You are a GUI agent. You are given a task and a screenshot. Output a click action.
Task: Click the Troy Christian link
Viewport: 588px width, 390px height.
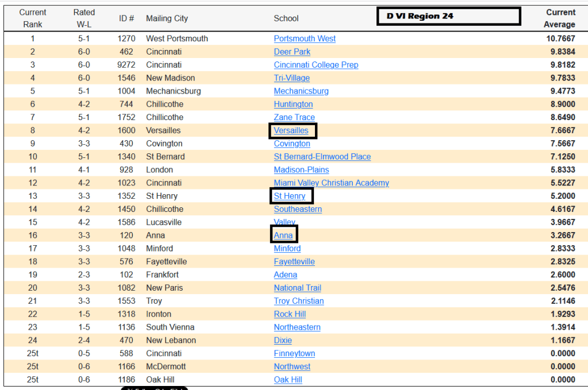[x=298, y=301]
